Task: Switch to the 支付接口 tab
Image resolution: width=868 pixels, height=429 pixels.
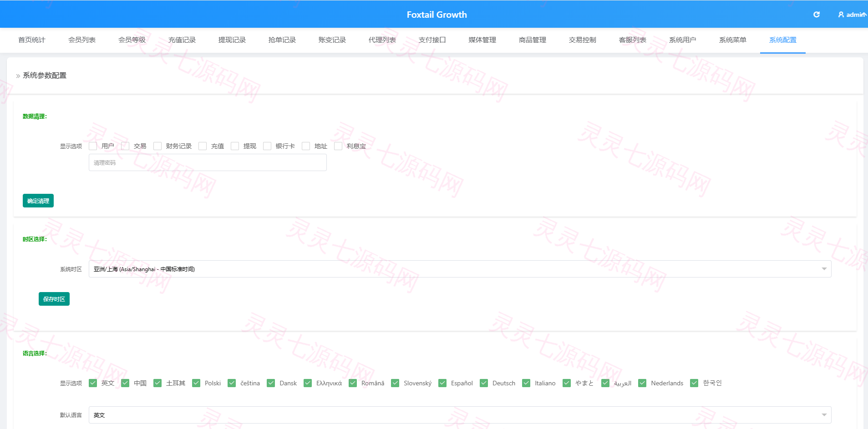Action: pos(432,40)
